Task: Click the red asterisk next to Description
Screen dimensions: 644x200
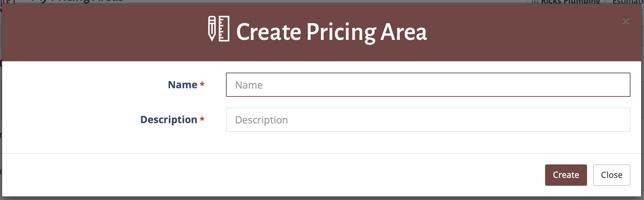Action: 202,119
